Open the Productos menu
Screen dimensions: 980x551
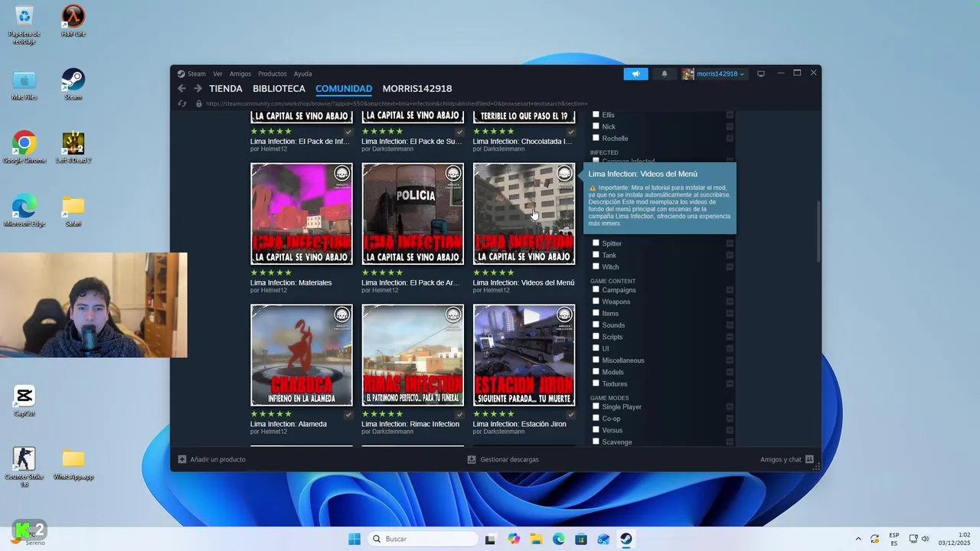272,73
